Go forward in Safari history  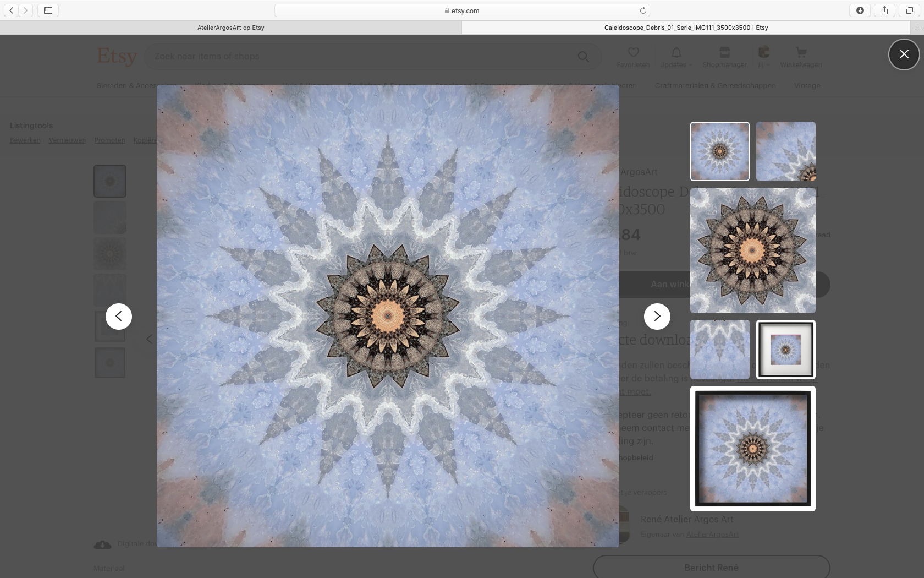[x=25, y=10]
